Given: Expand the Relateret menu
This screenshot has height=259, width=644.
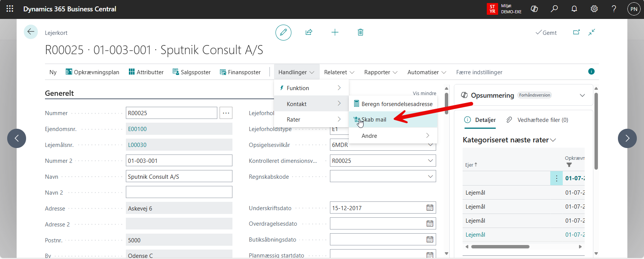Looking at the screenshot, I should [339, 72].
